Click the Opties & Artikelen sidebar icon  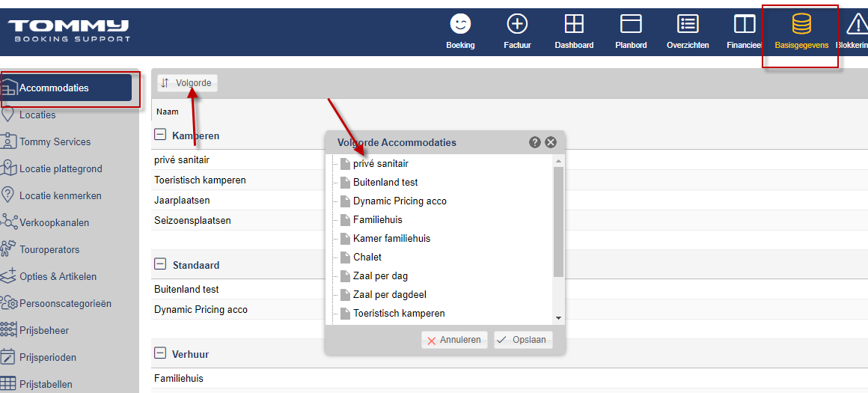pos(8,277)
